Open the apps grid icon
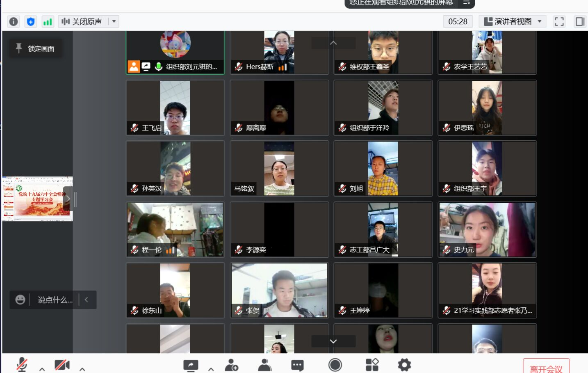The image size is (588, 373). [x=372, y=365]
